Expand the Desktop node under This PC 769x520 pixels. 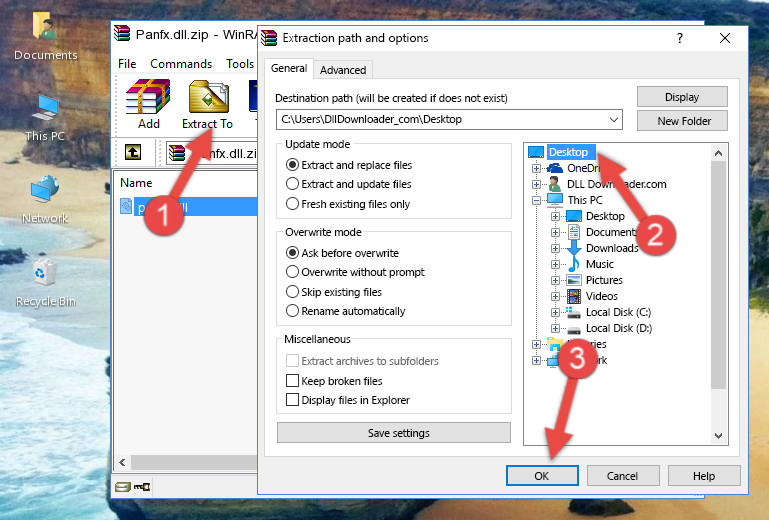[x=555, y=216]
